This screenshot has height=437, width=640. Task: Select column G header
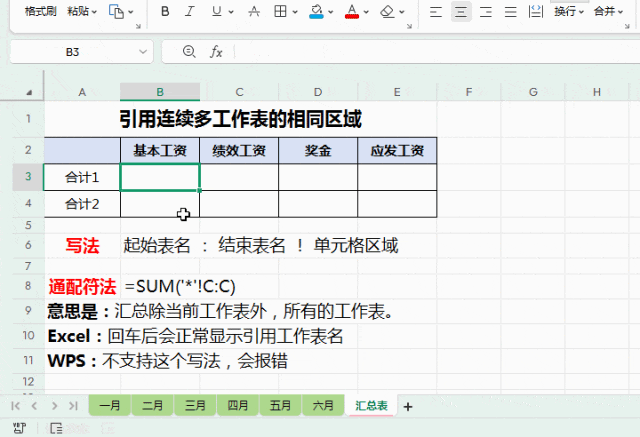click(x=533, y=92)
